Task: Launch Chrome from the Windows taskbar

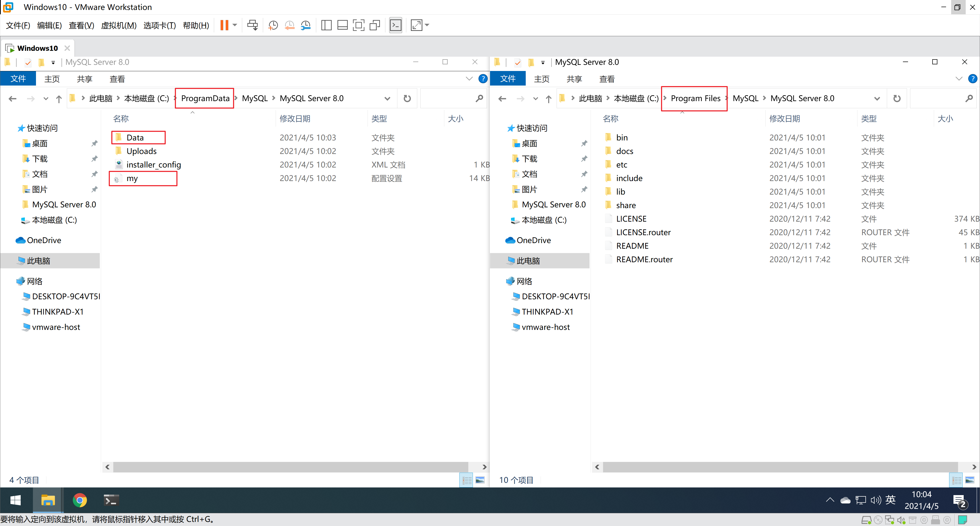Action: pos(80,500)
